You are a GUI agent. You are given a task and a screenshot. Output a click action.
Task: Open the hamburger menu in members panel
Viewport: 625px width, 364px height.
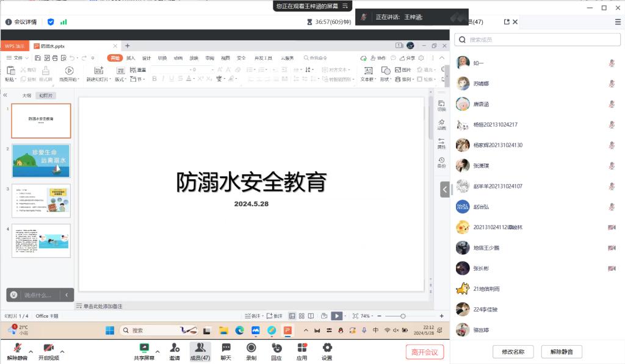coord(618,22)
